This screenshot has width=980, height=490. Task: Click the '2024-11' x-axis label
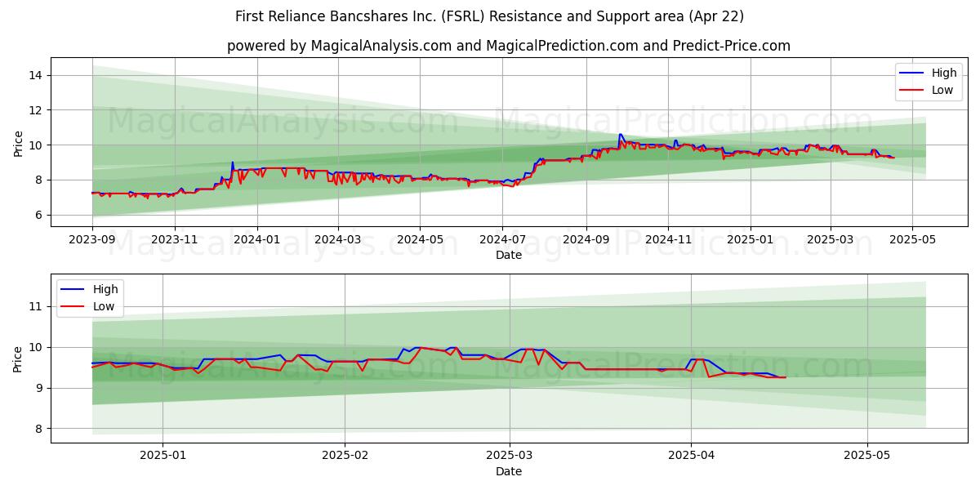(x=667, y=239)
